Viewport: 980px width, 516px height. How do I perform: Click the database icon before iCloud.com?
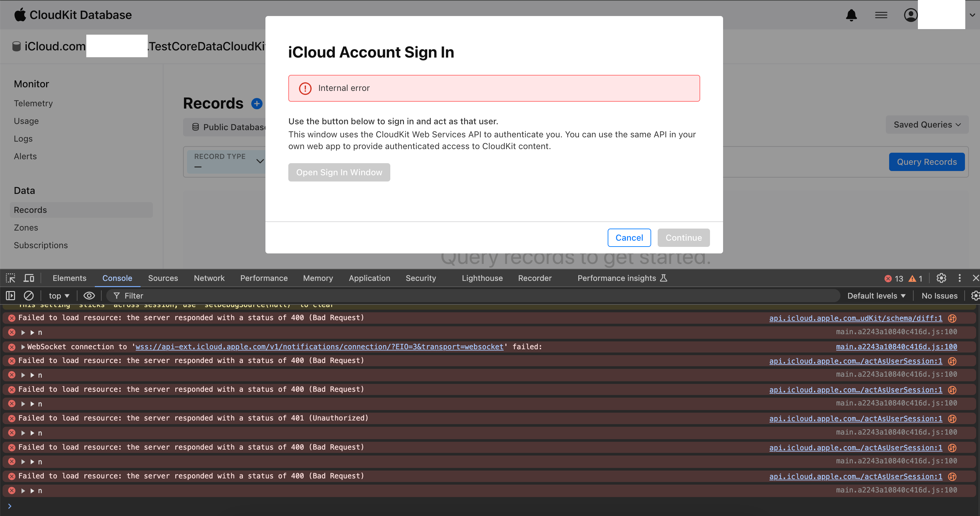pos(16,46)
